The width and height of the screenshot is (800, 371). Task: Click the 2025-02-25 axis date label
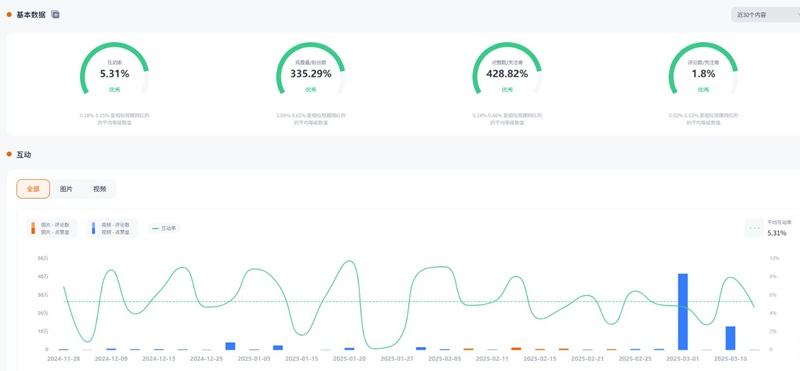pyautogui.click(x=635, y=359)
